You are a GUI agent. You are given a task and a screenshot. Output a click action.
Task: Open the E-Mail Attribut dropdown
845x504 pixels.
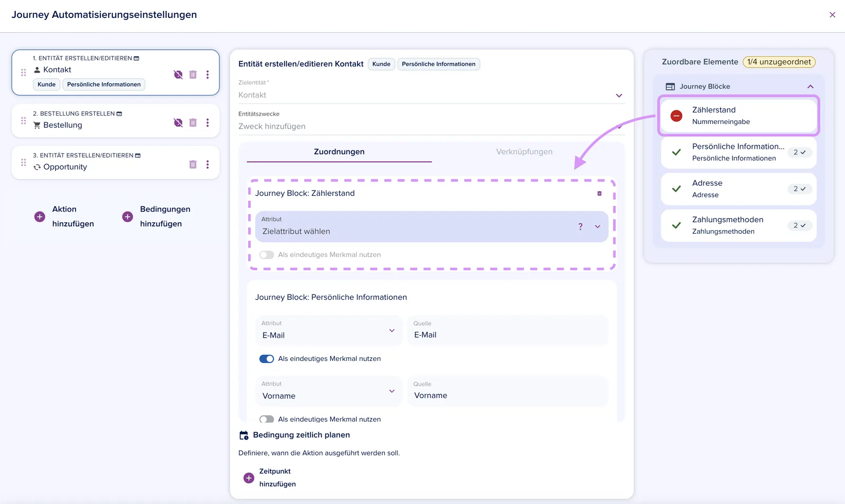coord(329,331)
